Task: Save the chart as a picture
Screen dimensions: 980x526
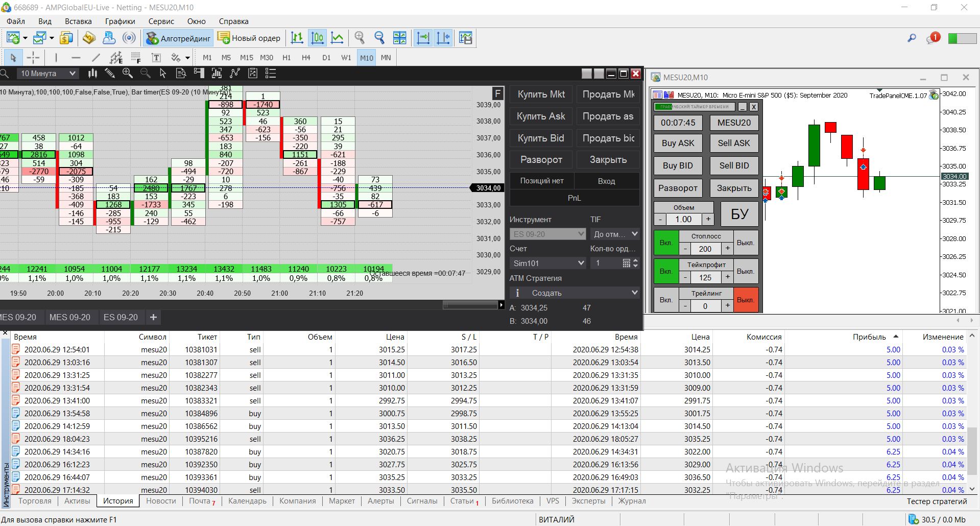Action: coord(465,38)
